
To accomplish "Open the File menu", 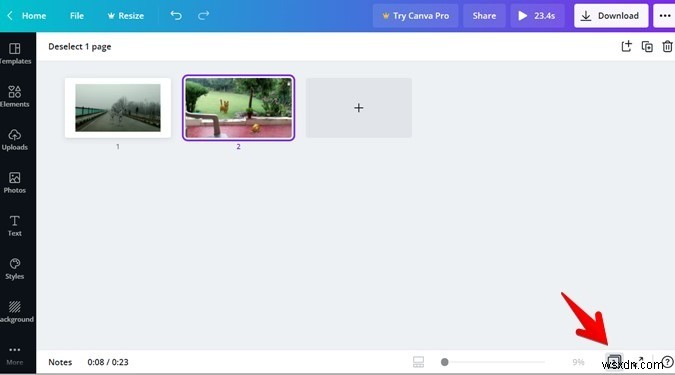I will tap(77, 16).
